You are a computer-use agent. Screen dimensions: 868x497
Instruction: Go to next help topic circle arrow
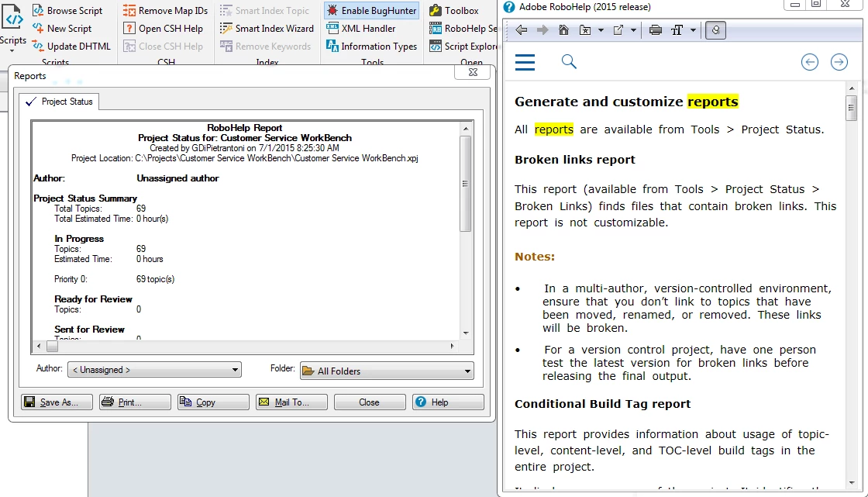(x=839, y=62)
